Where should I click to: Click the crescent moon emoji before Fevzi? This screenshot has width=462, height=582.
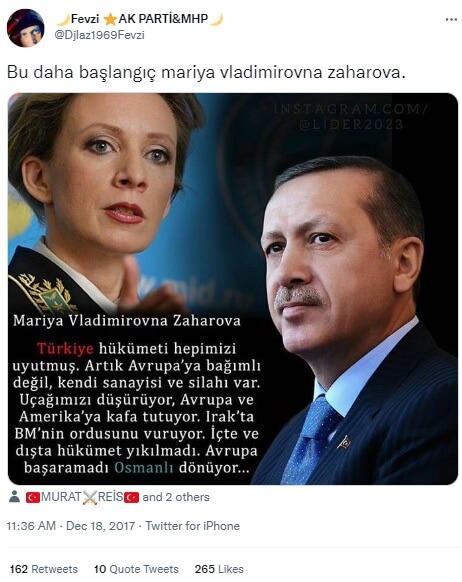tap(63, 19)
